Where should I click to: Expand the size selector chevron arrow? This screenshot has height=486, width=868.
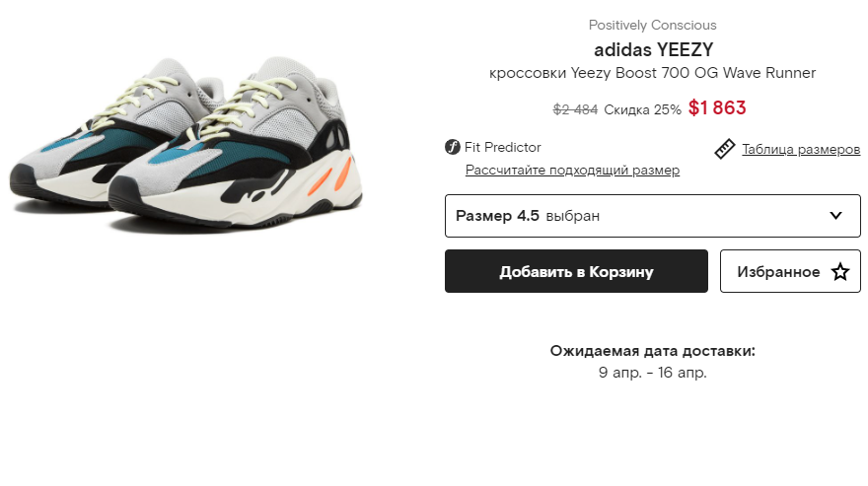coord(835,215)
